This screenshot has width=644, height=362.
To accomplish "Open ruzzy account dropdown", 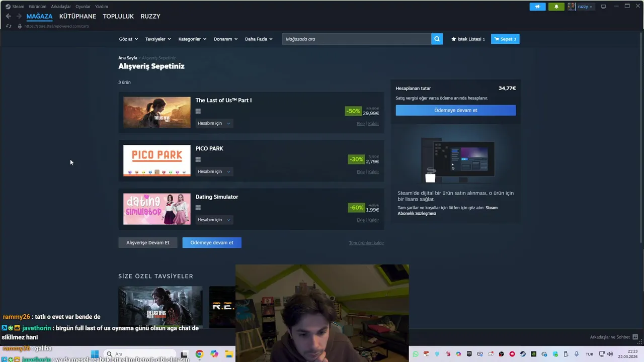I will point(585,7).
